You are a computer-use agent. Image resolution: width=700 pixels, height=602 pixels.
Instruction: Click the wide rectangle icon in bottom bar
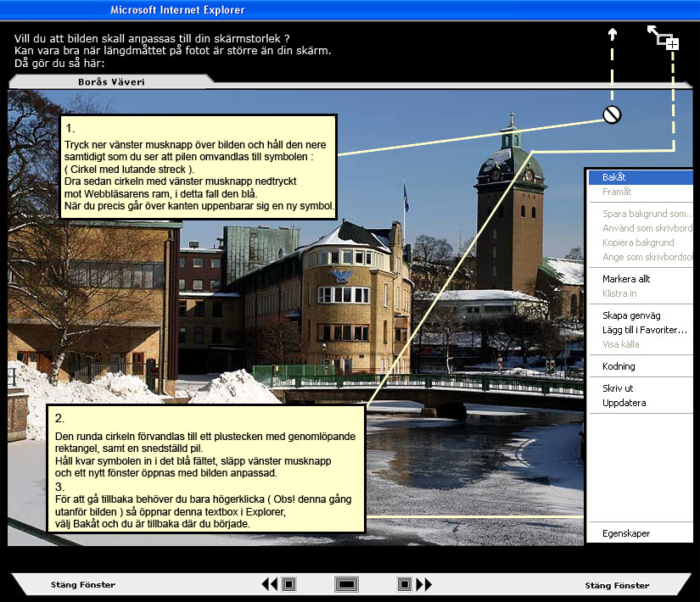click(346, 584)
